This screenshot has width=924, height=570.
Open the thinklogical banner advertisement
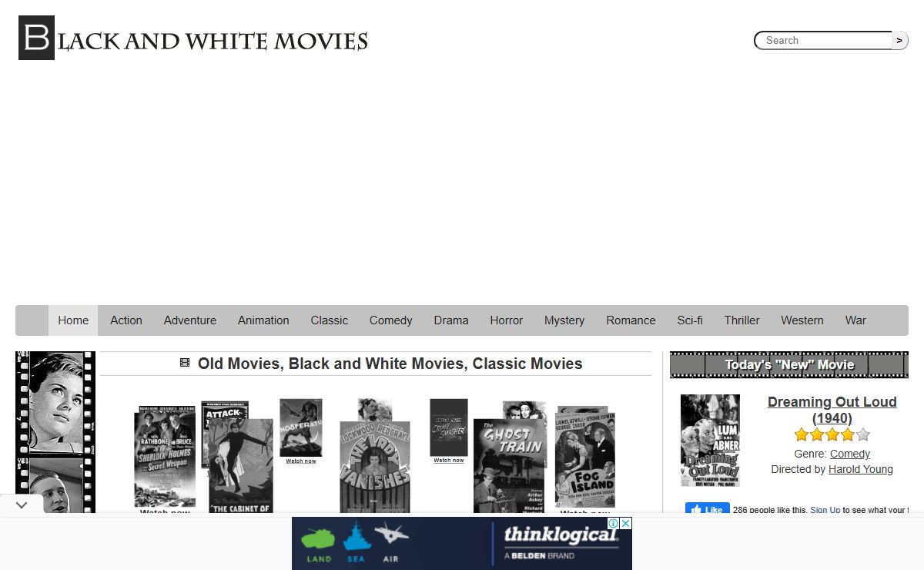pyautogui.click(x=462, y=544)
